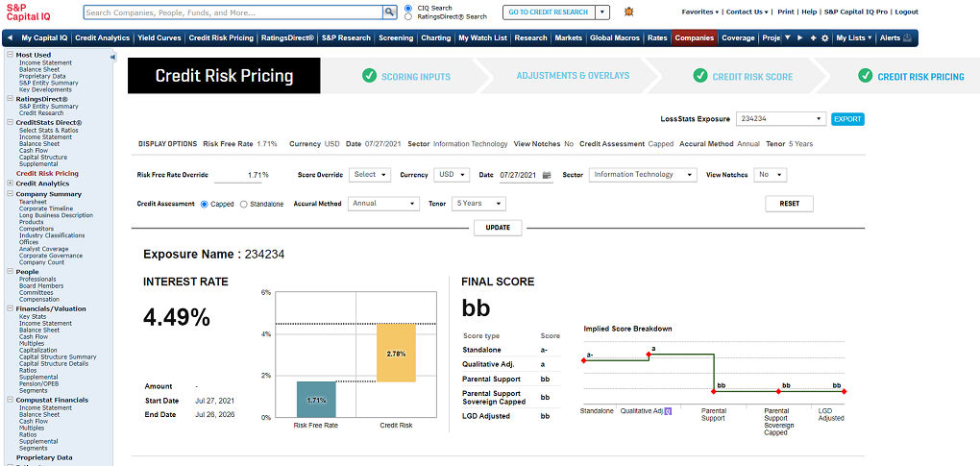Click into the Search Companies, People, Funds field

tap(233, 12)
